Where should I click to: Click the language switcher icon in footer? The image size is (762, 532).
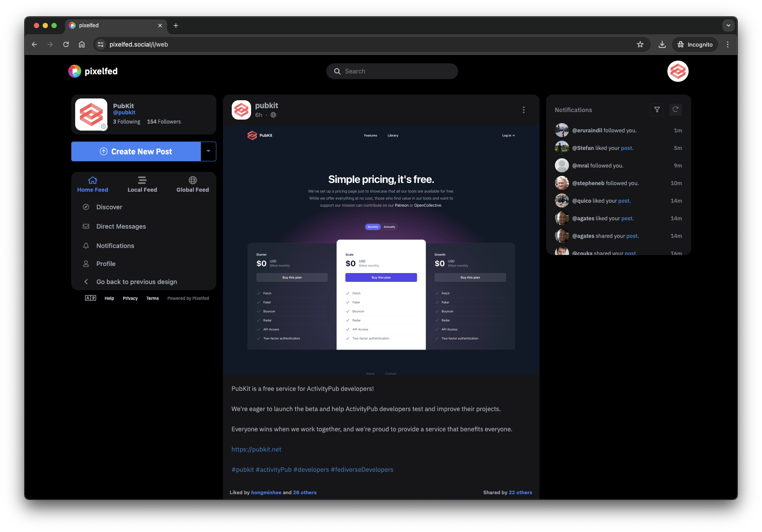pos(91,298)
